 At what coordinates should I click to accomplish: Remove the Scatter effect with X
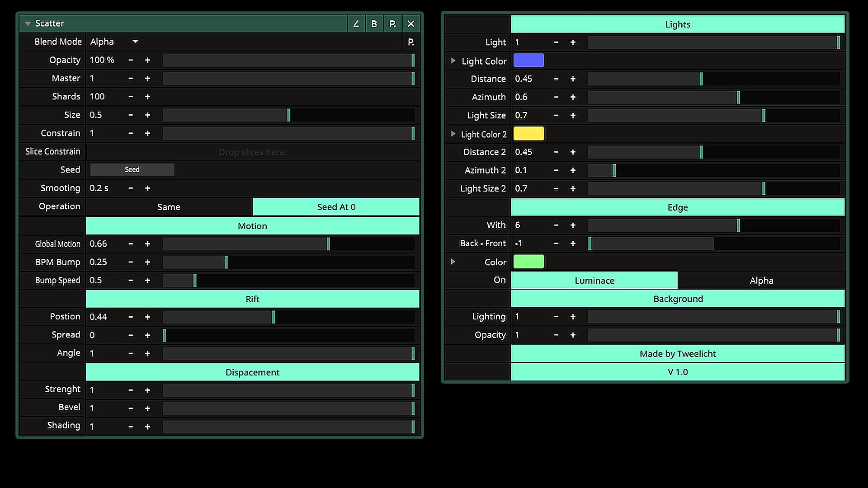(x=410, y=23)
